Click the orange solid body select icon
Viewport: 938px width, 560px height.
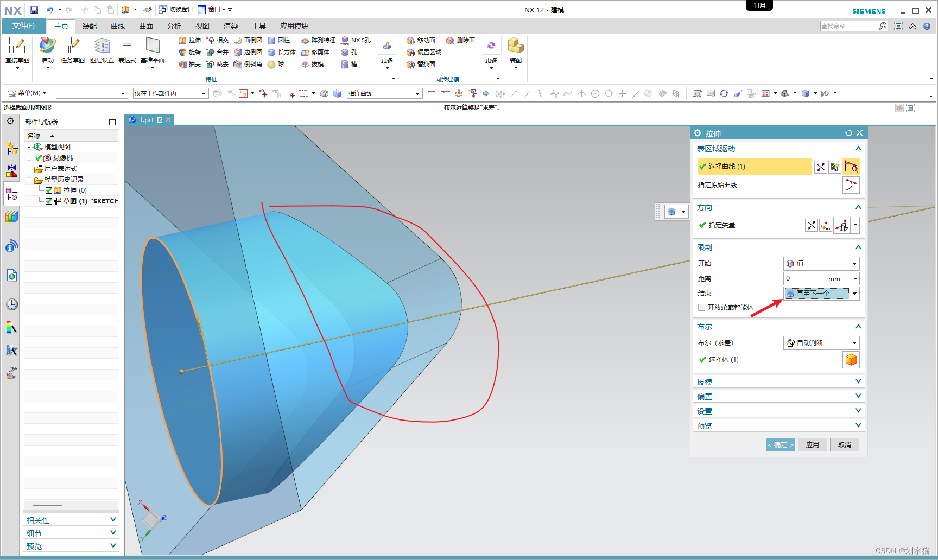(851, 360)
